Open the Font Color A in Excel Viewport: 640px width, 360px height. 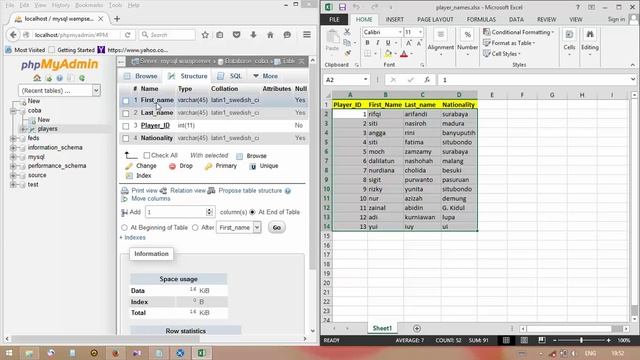pyautogui.click(x=404, y=53)
